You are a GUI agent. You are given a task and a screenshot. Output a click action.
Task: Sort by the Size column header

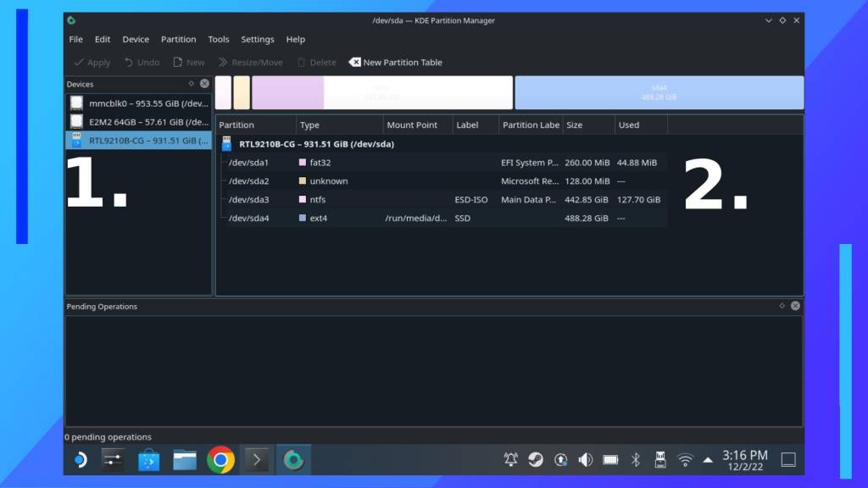point(588,125)
